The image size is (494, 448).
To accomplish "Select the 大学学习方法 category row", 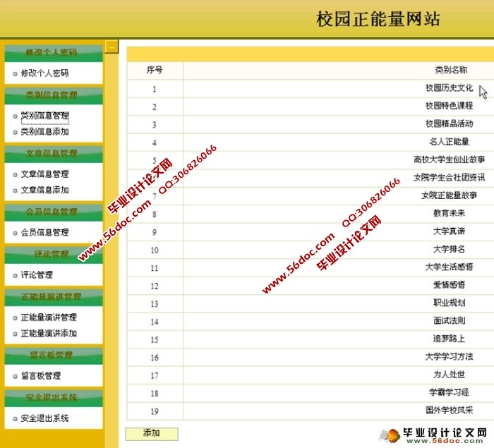I will tap(311, 357).
